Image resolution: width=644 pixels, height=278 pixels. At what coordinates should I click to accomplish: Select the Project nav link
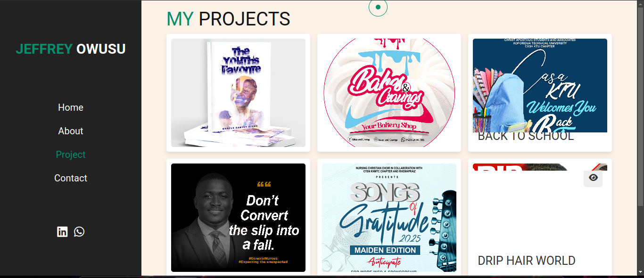[x=71, y=155]
